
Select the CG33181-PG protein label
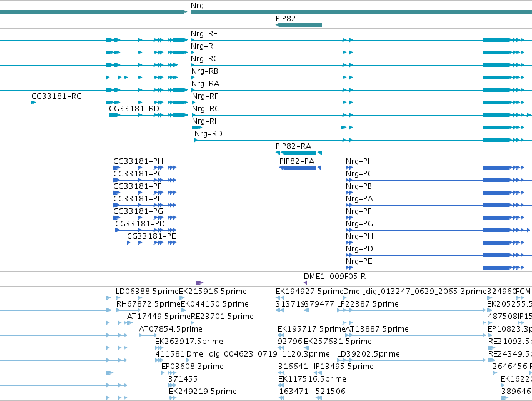[x=138, y=211]
